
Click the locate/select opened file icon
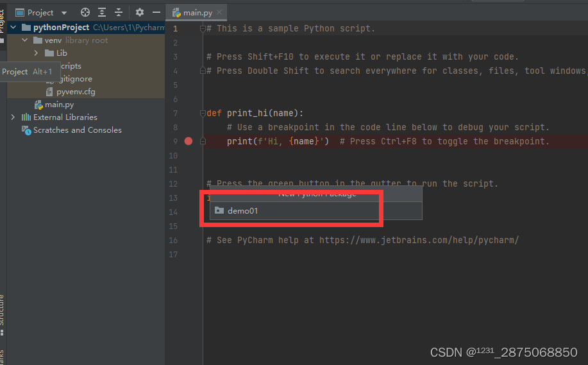85,12
